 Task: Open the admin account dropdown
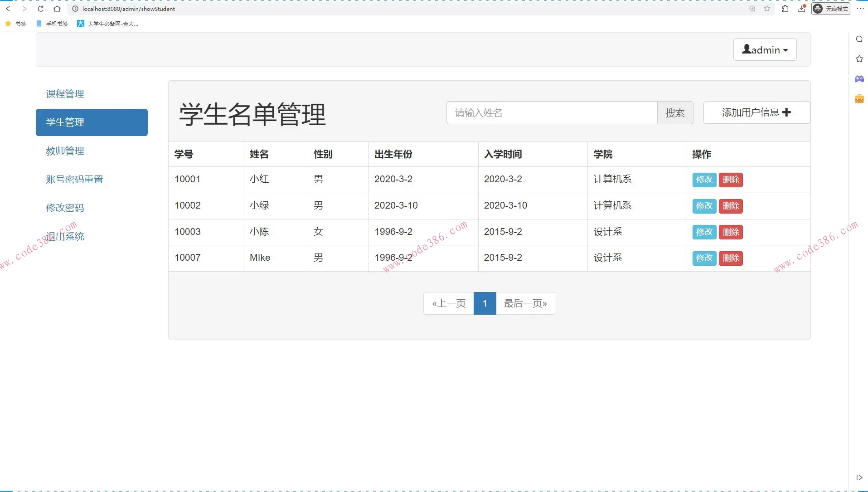(764, 49)
